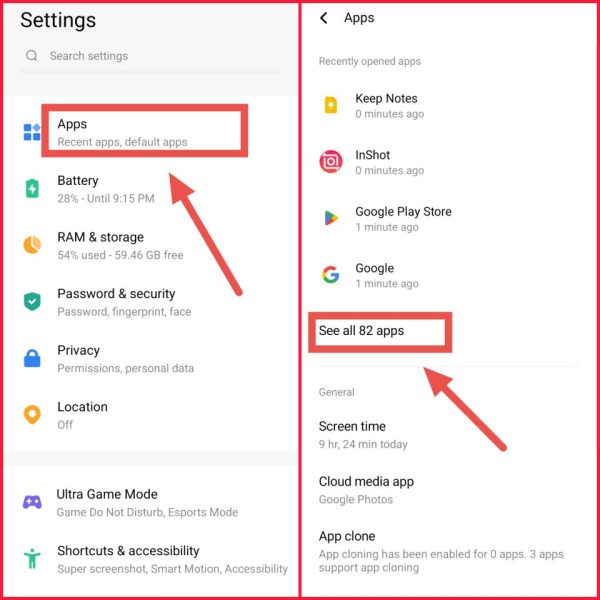
Task: Open the Privacy permissions entry
Action: pyautogui.click(x=150, y=359)
